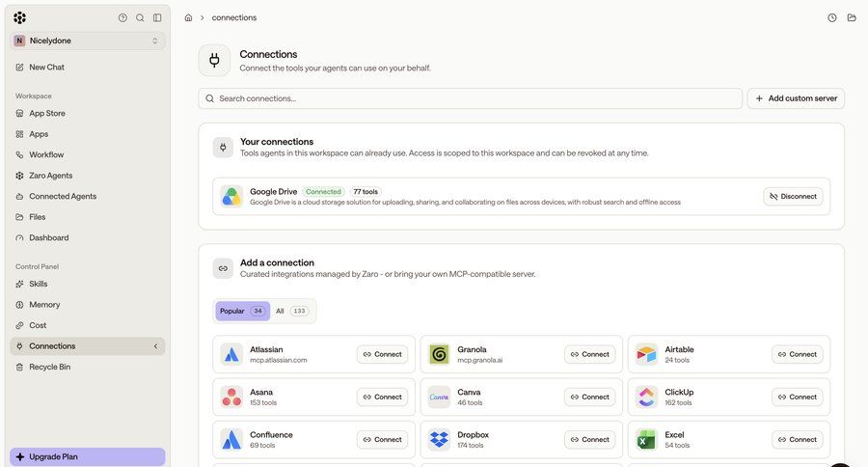Screen dimensions: 868x467
Task: Open App Store in the sidebar
Action: [x=88, y=113]
